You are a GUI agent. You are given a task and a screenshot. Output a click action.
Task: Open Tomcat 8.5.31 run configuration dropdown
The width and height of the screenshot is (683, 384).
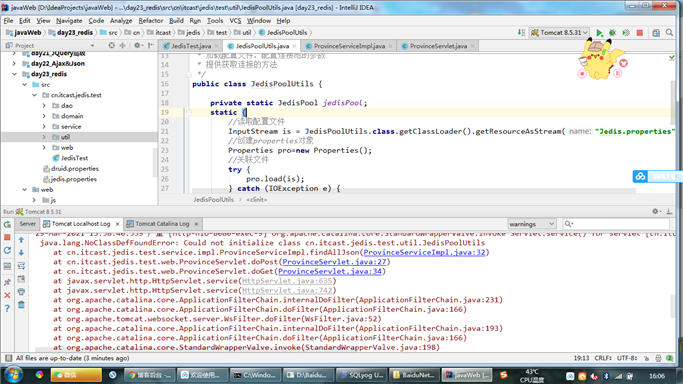[x=560, y=33]
